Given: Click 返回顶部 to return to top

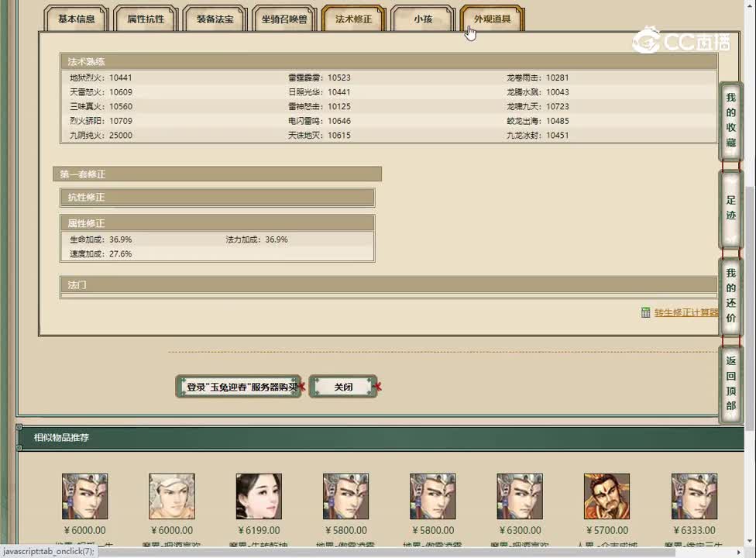Looking at the screenshot, I should 730,384.
